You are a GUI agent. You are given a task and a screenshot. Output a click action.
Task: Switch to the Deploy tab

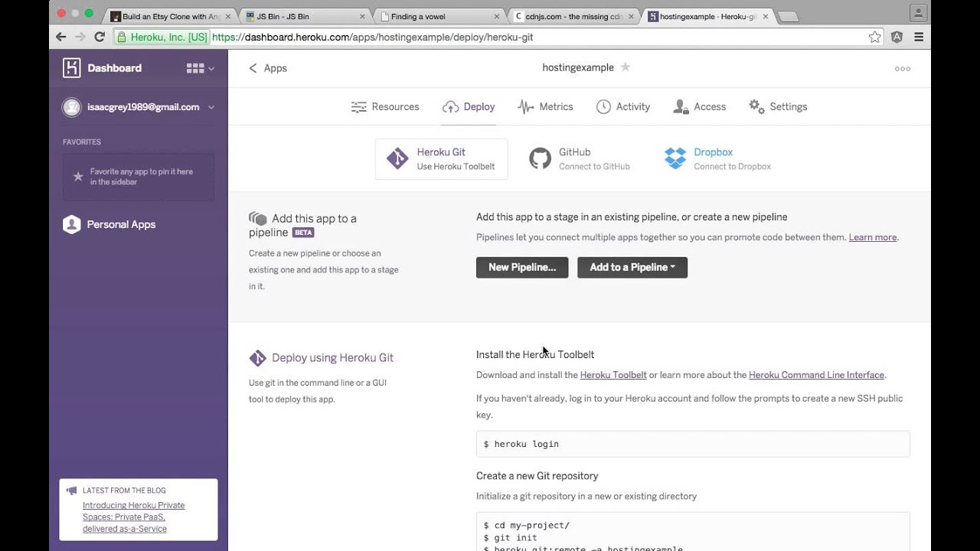[x=469, y=106]
